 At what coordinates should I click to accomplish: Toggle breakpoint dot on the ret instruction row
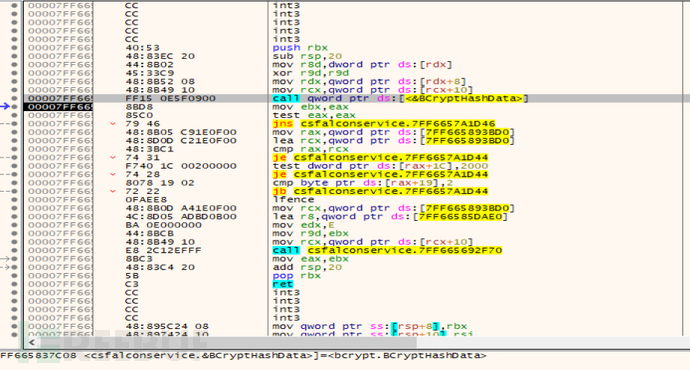coord(15,284)
